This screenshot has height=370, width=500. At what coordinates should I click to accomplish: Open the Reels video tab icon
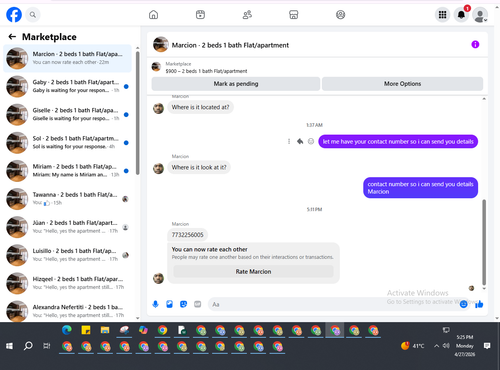click(200, 15)
